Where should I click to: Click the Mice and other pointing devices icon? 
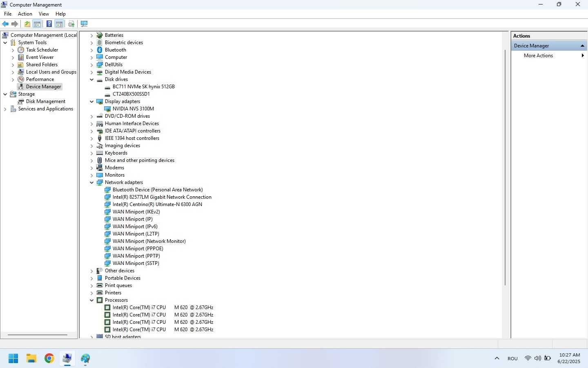pyautogui.click(x=99, y=160)
